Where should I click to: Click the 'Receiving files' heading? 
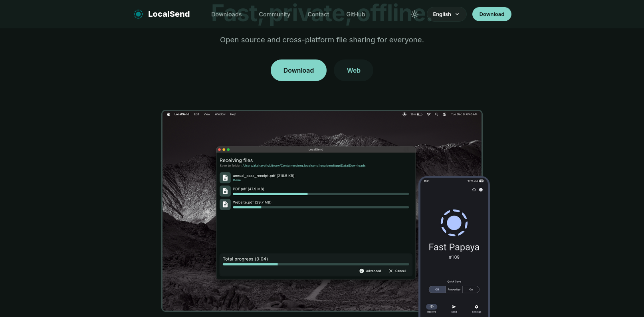pyautogui.click(x=236, y=160)
